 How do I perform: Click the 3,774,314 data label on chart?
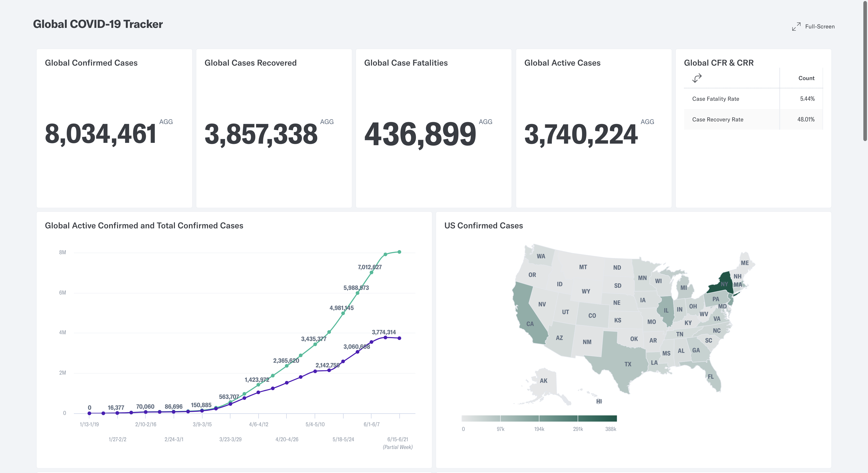point(384,332)
